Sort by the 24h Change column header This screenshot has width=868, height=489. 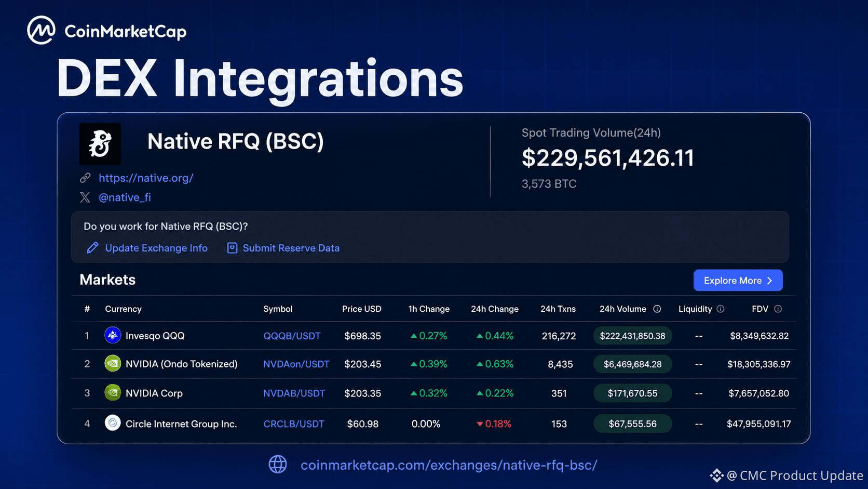point(495,309)
